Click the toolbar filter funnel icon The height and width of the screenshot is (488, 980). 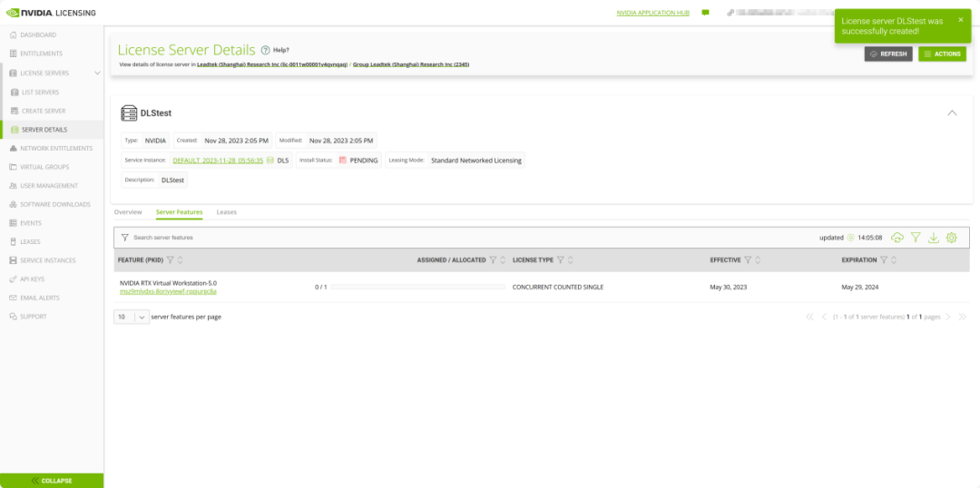[916, 238]
